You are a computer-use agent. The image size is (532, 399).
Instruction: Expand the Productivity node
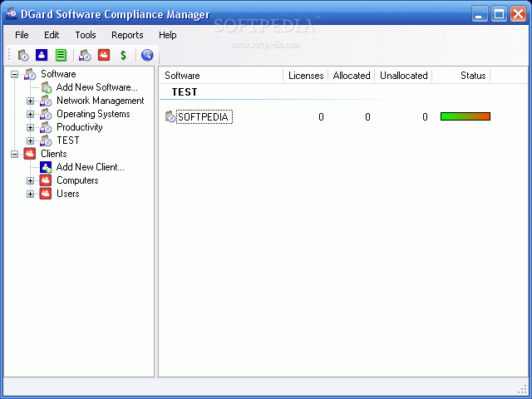(x=30, y=127)
